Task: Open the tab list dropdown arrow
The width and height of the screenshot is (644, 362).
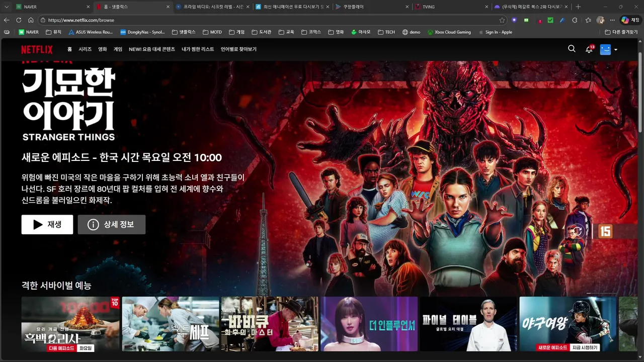Action: point(7,7)
